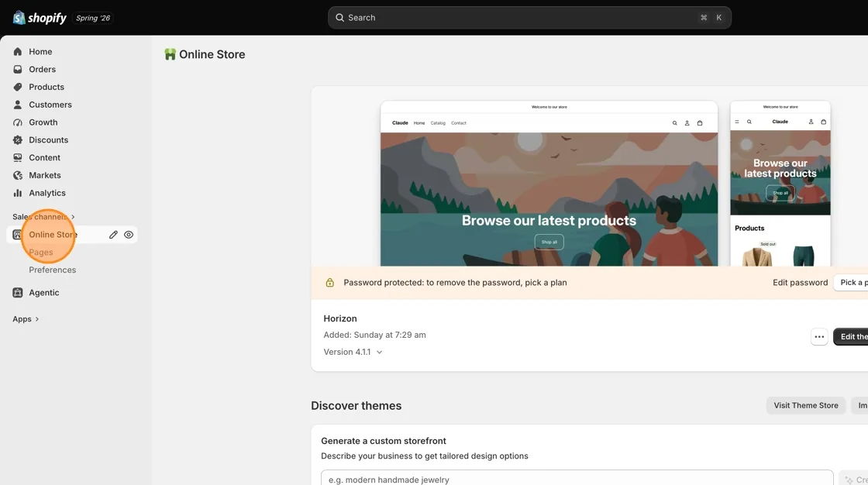Open the Preferences submenu item

53,270
